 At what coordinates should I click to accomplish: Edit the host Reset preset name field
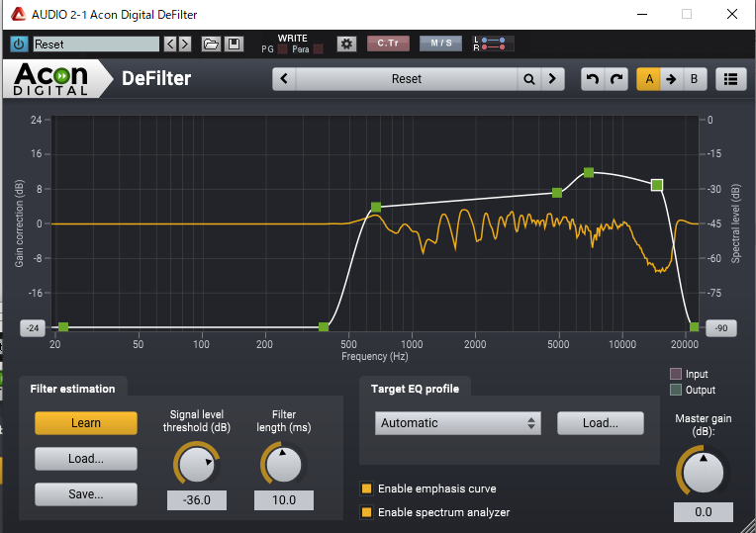pyautogui.click(x=96, y=44)
